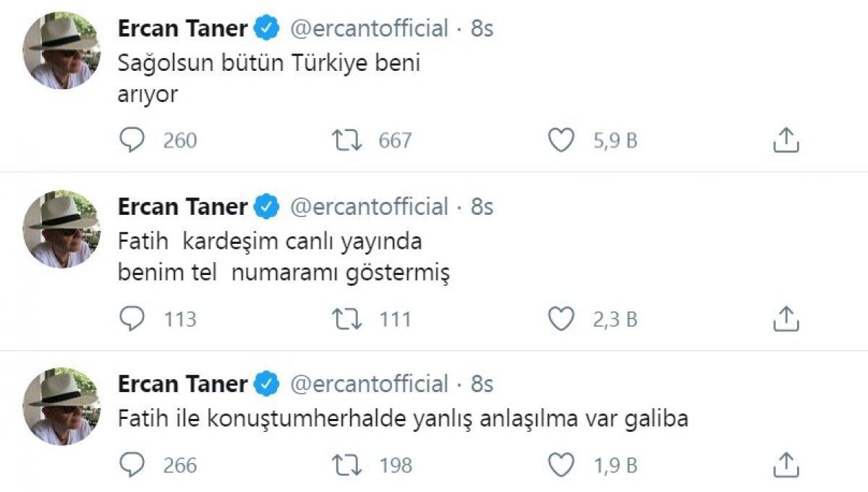This screenshot has height=492, width=868.
Task: Reply to the tweet about Türkiye calling
Action: pos(132,140)
